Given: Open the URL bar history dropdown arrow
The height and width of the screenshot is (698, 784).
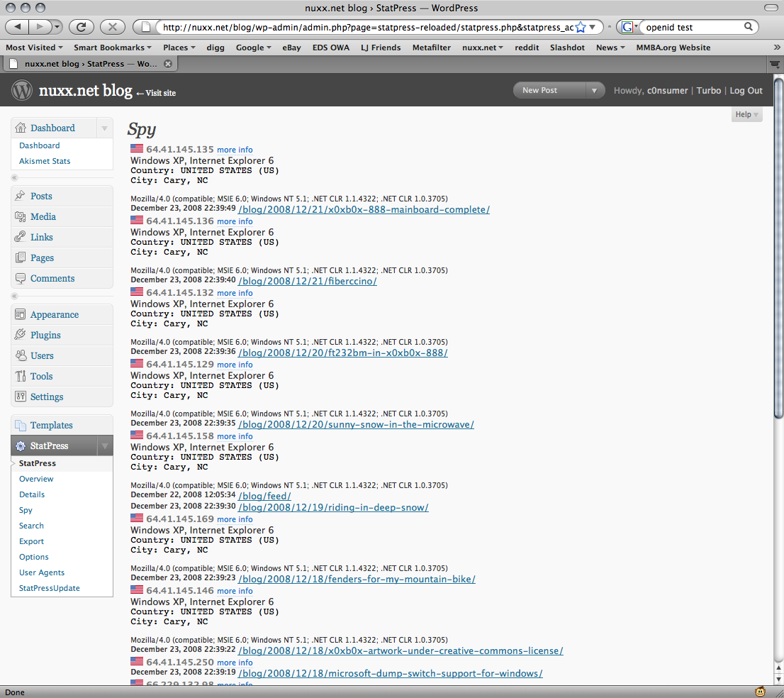Looking at the screenshot, I should (x=593, y=27).
